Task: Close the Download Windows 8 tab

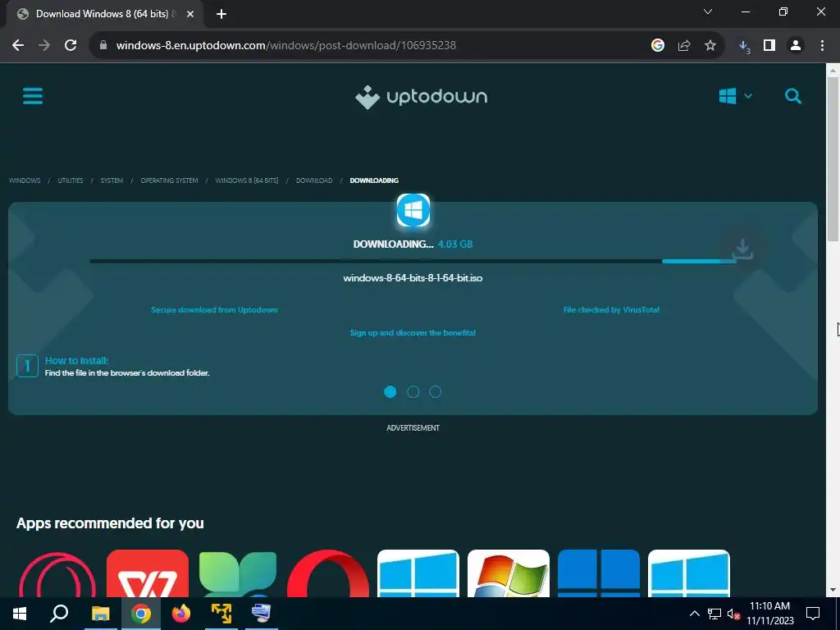Action: pos(190,15)
